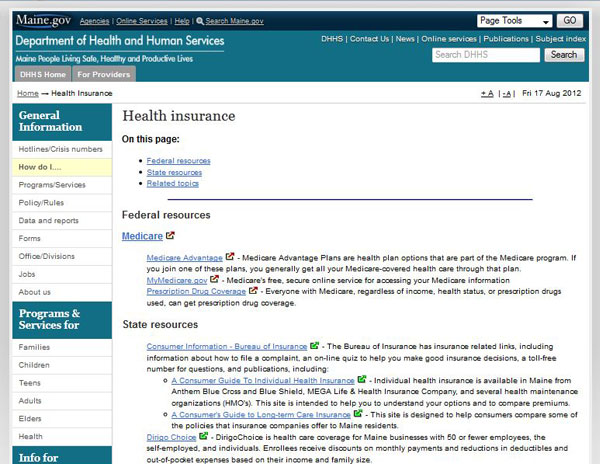Jump to State resources anchor link
The image size is (600, 464).
174,173
